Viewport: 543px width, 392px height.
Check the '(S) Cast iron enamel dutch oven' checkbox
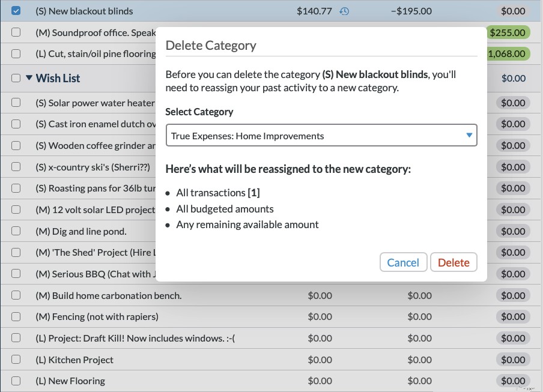16,124
